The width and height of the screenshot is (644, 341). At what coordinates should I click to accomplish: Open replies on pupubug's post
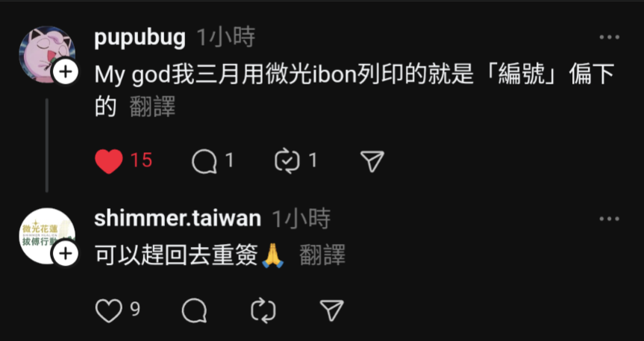point(204,161)
